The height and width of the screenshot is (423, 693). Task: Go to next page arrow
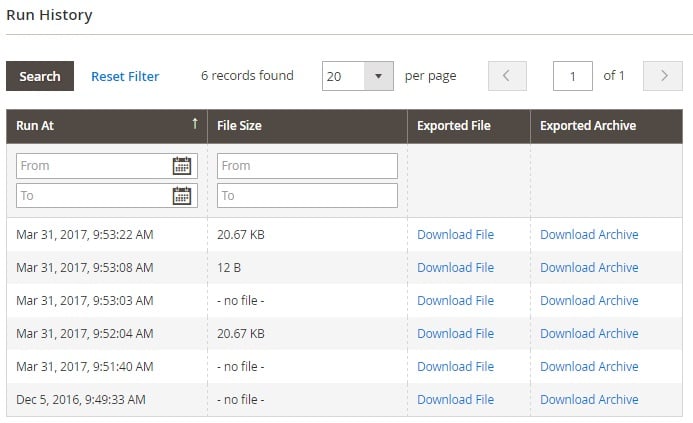pyautogui.click(x=663, y=76)
